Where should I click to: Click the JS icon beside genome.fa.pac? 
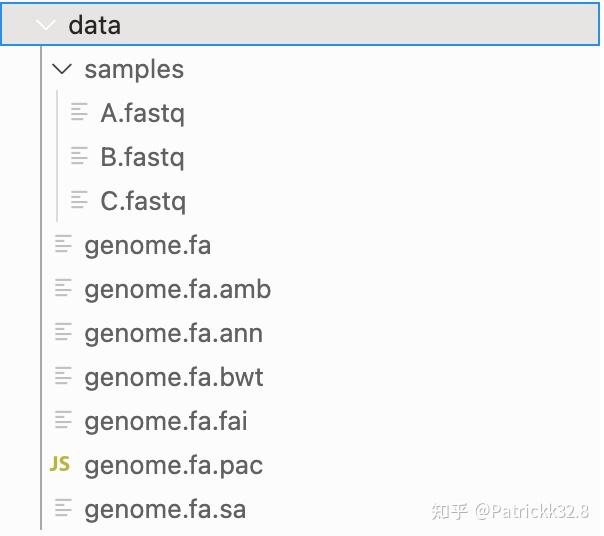[x=60, y=465]
